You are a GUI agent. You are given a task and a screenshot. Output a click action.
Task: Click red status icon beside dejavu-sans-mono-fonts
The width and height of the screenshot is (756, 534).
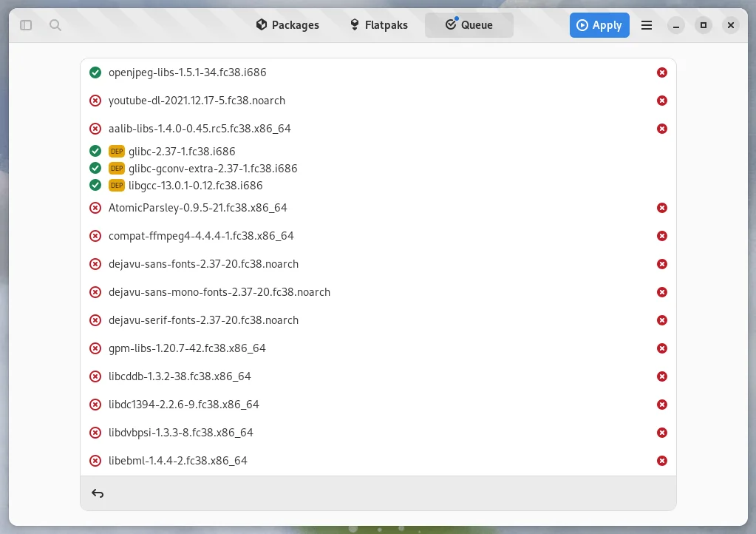95,292
